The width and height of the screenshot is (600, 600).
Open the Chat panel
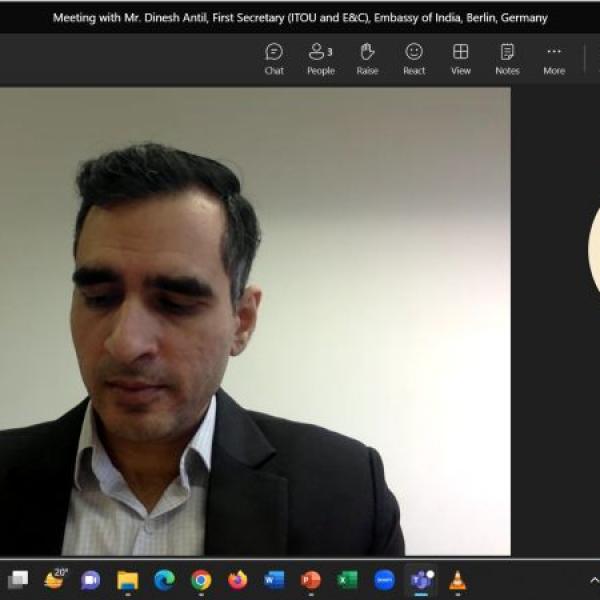pos(274,59)
